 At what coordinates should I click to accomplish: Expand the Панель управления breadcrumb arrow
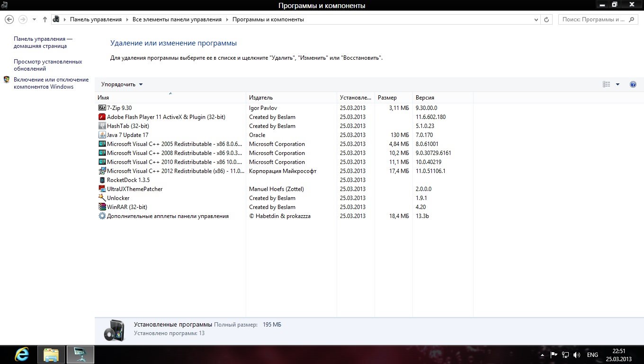(x=127, y=19)
